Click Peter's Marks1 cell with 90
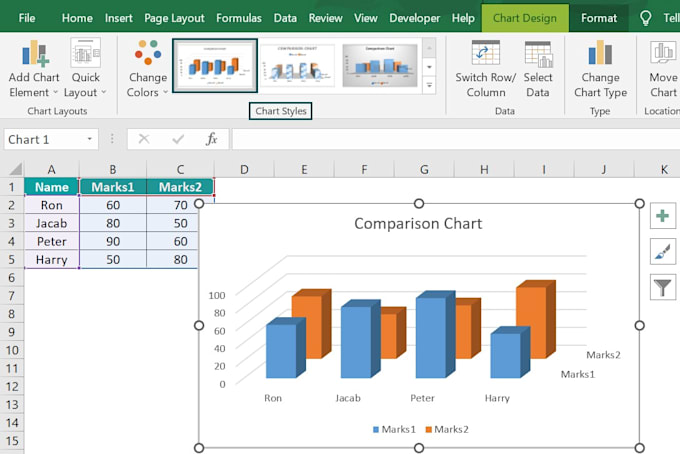The width and height of the screenshot is (680, 454). [x=113, y=241]
